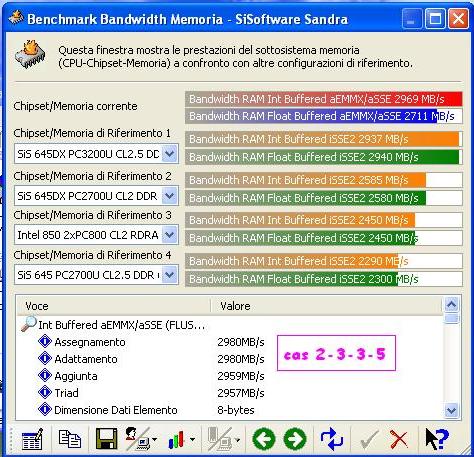Click the orange Int Buffered 2290 MB/s bar

[324, 261]
